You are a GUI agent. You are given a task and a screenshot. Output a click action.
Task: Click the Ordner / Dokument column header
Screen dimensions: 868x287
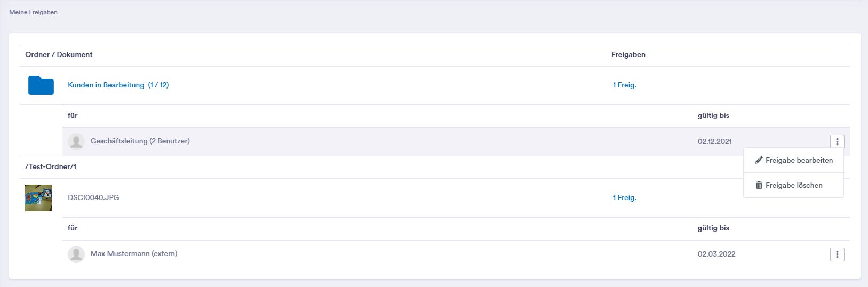[x=59, y=54]
